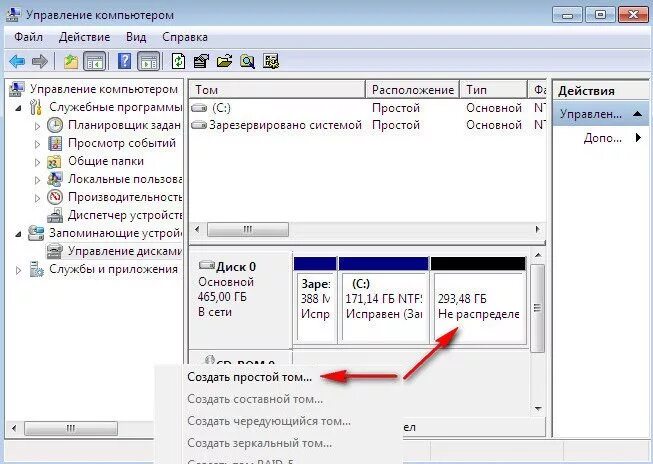Sort by the Том column header
Viewport: 653px width, 464px height.
tap(277, 90)
